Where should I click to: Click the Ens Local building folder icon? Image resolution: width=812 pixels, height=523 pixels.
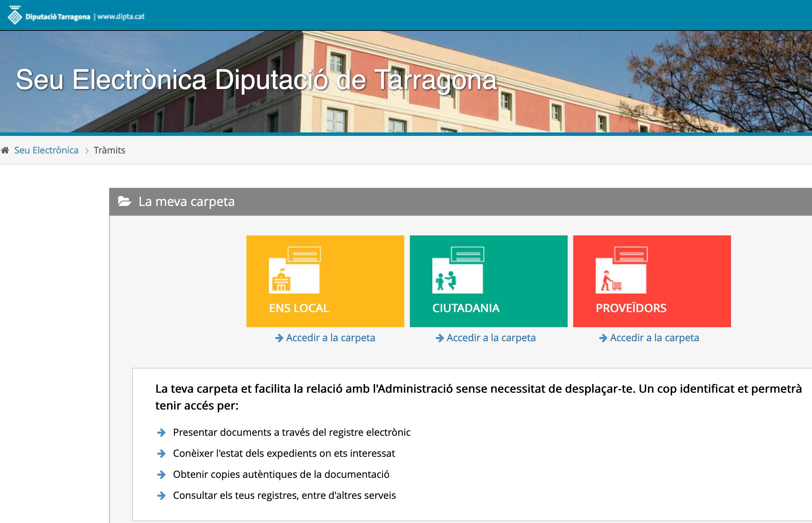[295, 270]
